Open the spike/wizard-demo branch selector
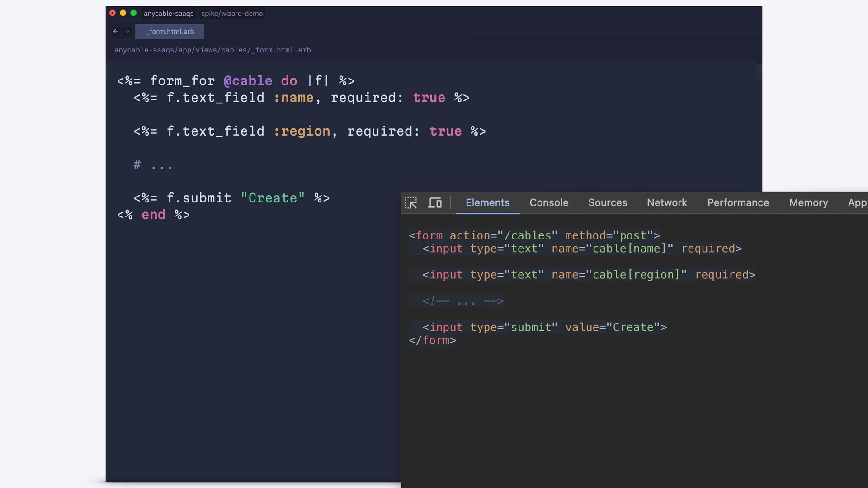The height and width of the screenshot is (488, 868). [x=232, y=14]
